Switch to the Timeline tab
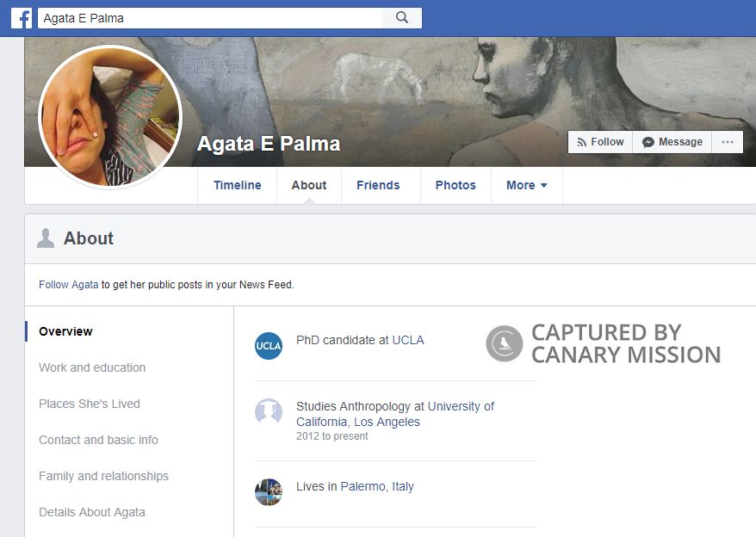The image size is (756, 537). (237, 185)
